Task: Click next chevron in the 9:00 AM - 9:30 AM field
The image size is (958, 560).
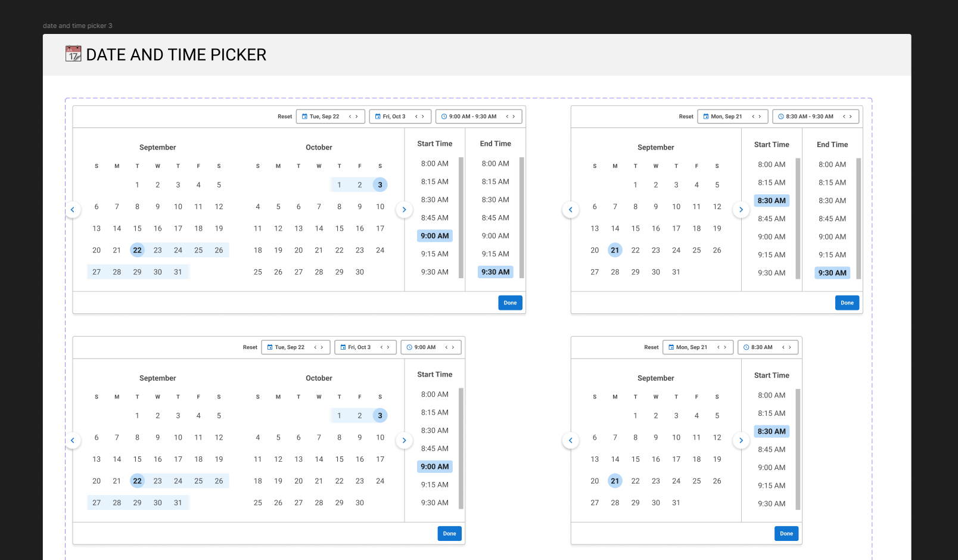Action: pos(514,117)
